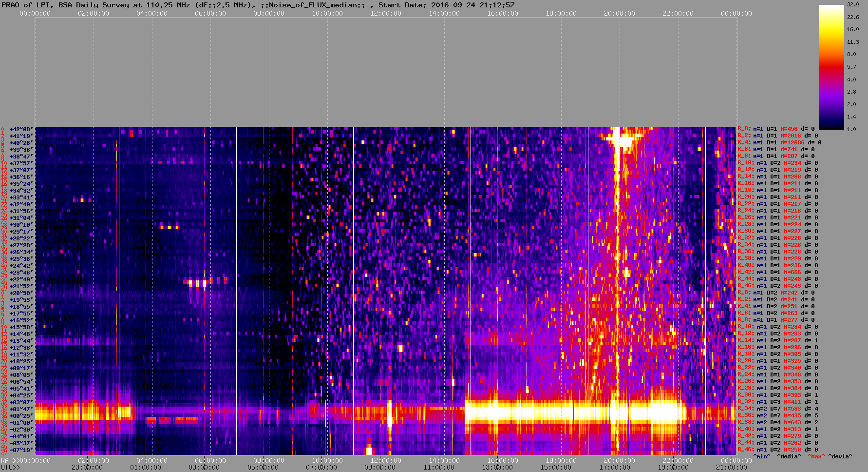This screenshot has width=868, height=472.
Task: Click declination label -07°19'
Action: coord(21,450)
